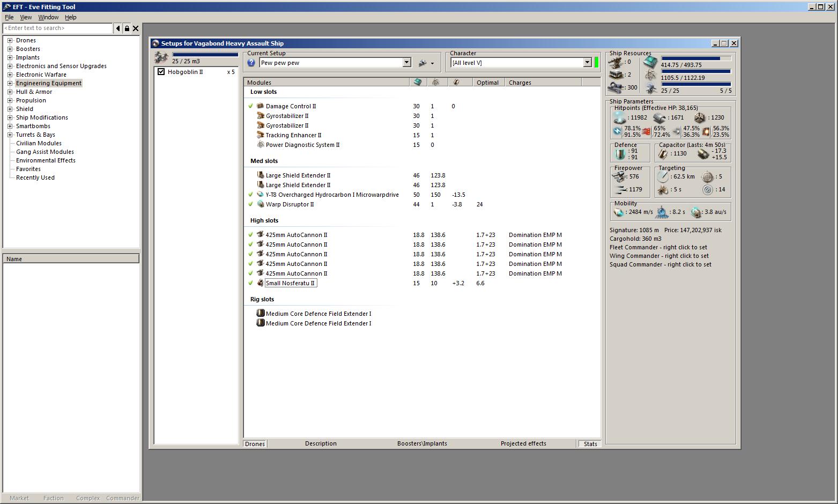Toggle the Warp Disruptor II active checkmark
Image resolution: width=838 pixels, height=504 pixels.
[250, 204]
